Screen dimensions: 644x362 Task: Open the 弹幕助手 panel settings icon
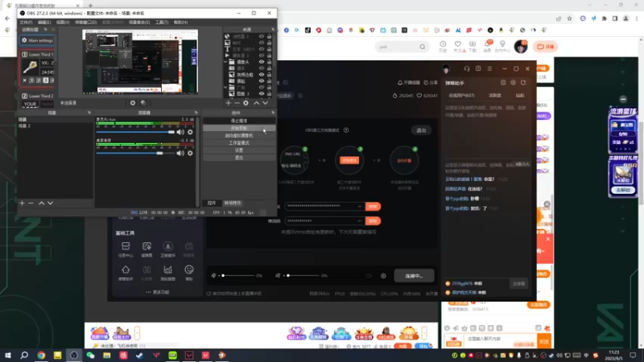(x=513, y=83)
